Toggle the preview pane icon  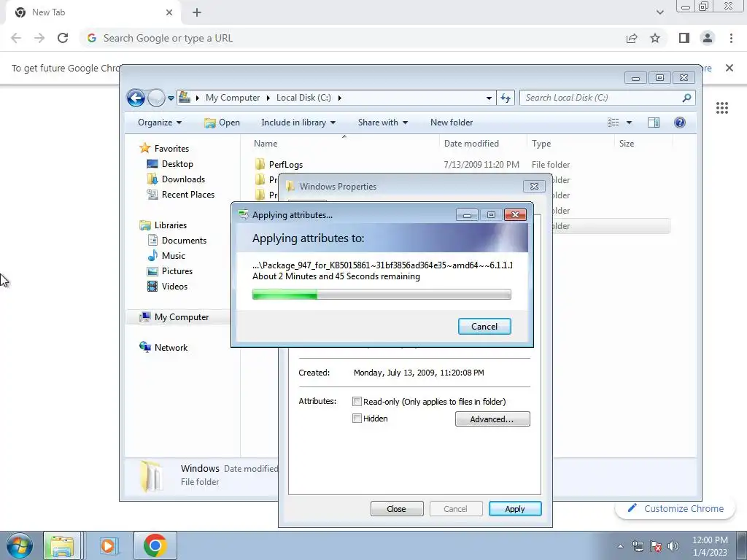coord(653,122)
